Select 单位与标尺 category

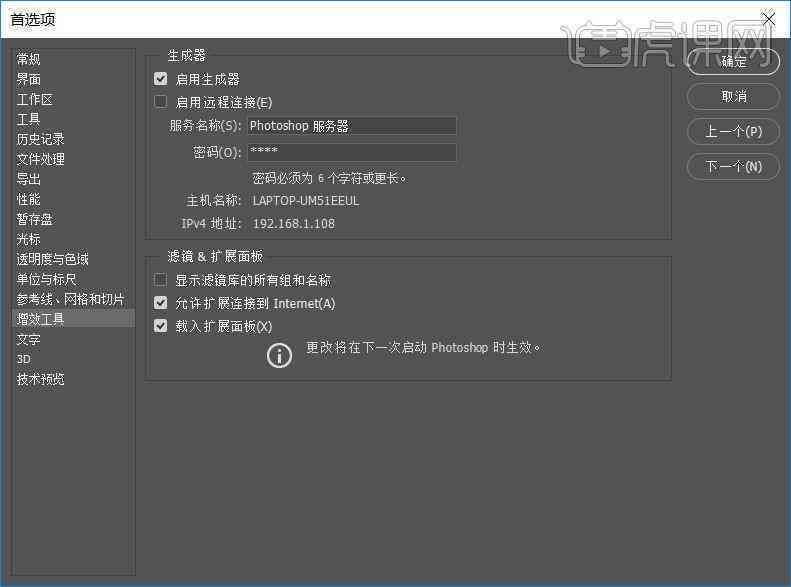(x=46, y=279)
